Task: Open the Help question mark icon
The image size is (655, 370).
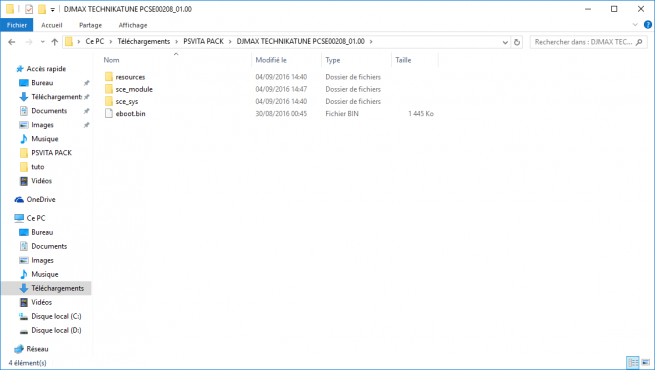Action: click(x=648, y=25)
